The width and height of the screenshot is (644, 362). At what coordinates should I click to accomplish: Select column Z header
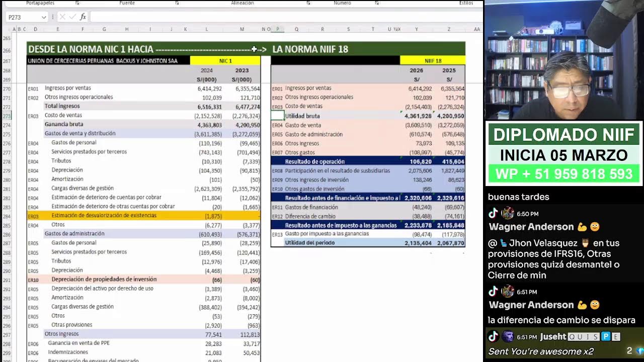click(x=449, y=29)
